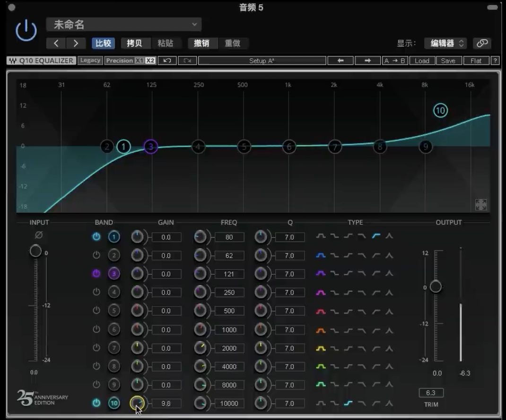Image resolution: width=506 pixels, height=420 pixels.
Task: Click the sidechain link icon
Action: 482,44
